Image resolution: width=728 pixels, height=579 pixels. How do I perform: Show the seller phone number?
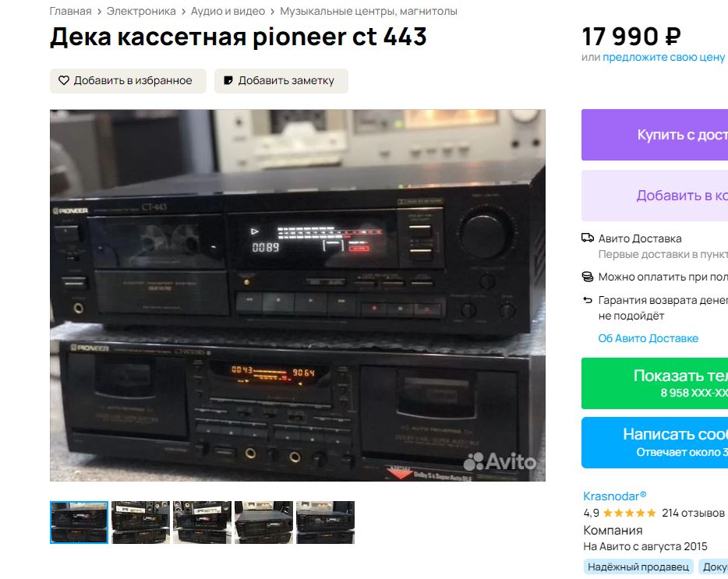coord(655,383)
